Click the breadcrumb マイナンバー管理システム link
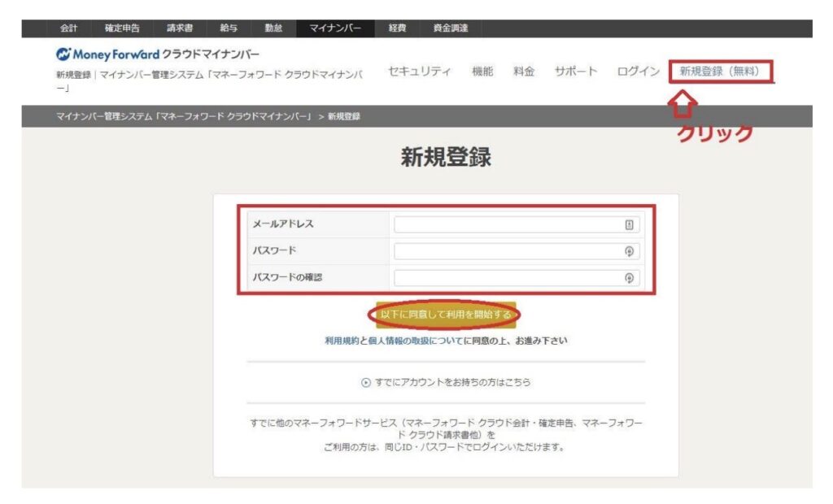The width and height of the screenshot is (833, 504). tap(184, 116)
